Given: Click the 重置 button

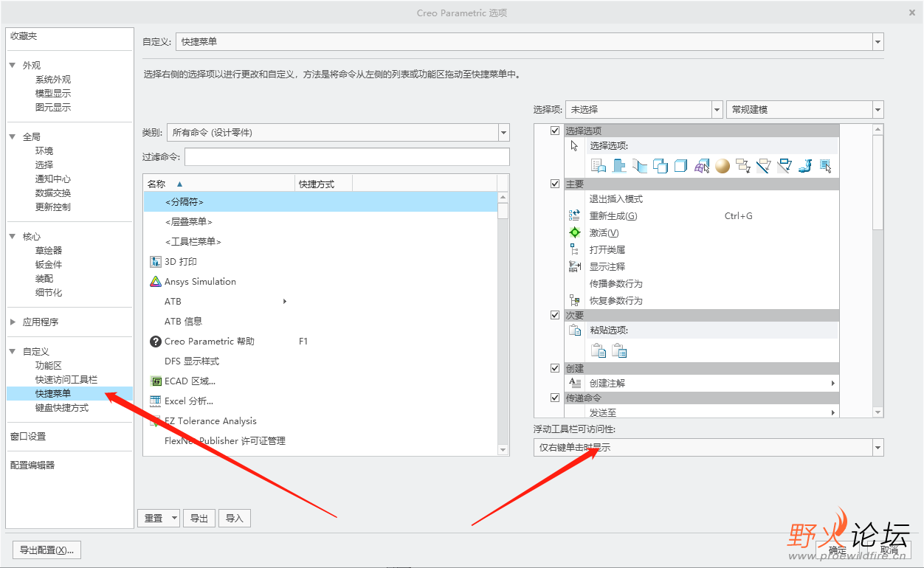Looking at the screenshot, I should [154, 519].
